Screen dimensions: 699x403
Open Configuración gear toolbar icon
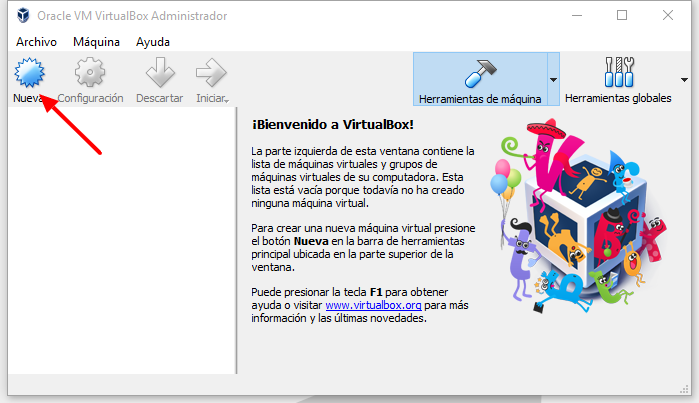pyautogui.click(x=90, y=72)
